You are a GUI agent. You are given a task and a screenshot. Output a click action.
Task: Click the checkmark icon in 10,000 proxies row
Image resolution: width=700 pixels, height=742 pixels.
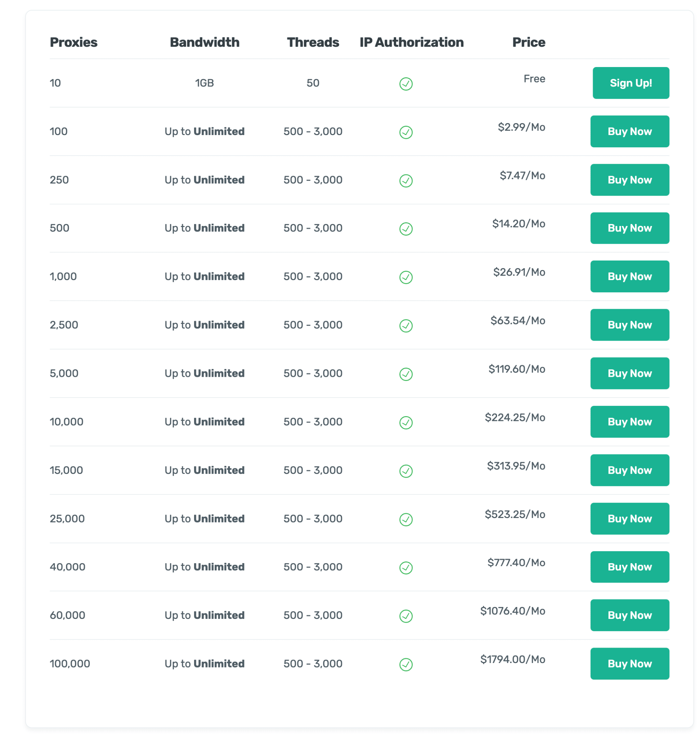(x=406, y=423)
